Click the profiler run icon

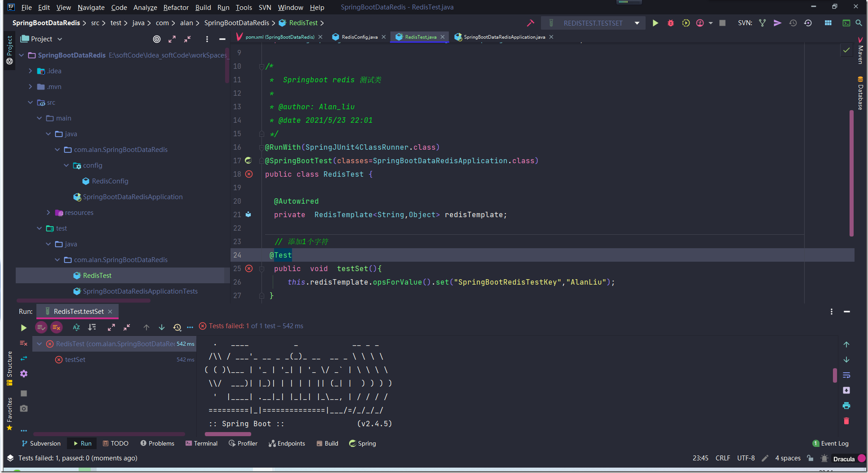point(700,23)
